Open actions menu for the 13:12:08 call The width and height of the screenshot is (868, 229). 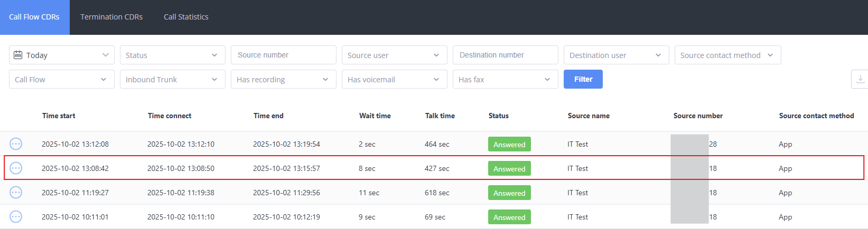coord(16,144)
